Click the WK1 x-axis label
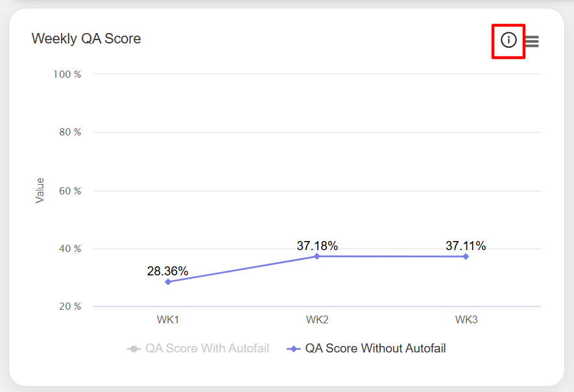The width and height of the screenshot is (574, 392). coord(168,319)
